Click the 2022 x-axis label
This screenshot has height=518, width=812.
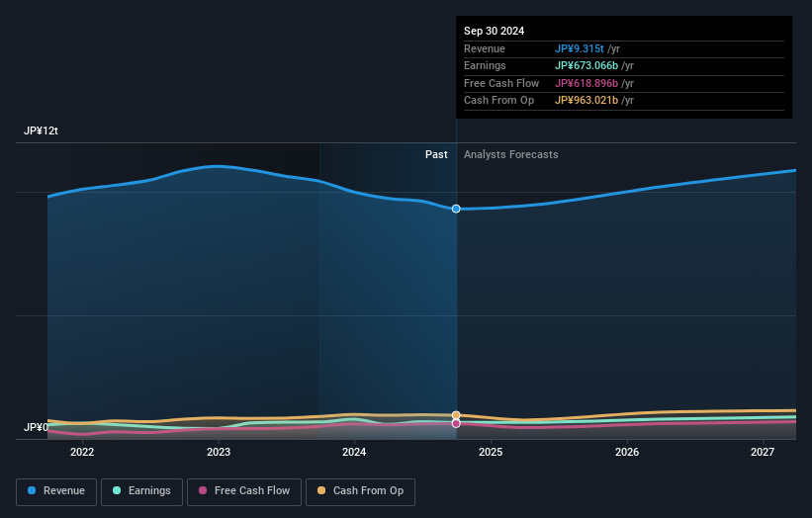(x=82, y=453)
